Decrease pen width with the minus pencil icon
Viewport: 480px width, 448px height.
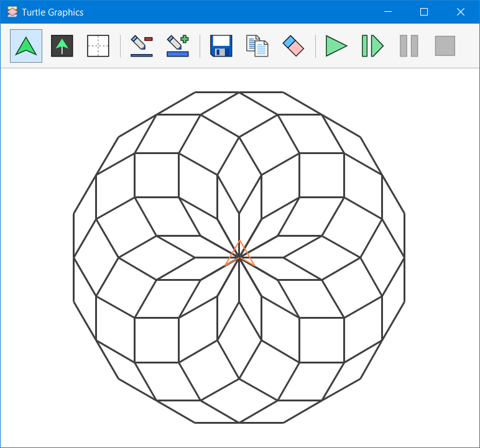click(x=141, y=46)
